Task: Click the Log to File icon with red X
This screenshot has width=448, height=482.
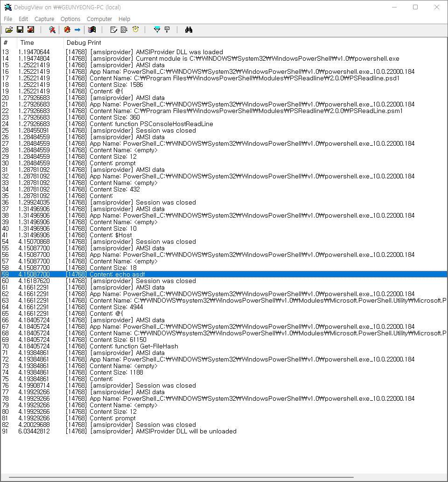Action: point(31,30)
